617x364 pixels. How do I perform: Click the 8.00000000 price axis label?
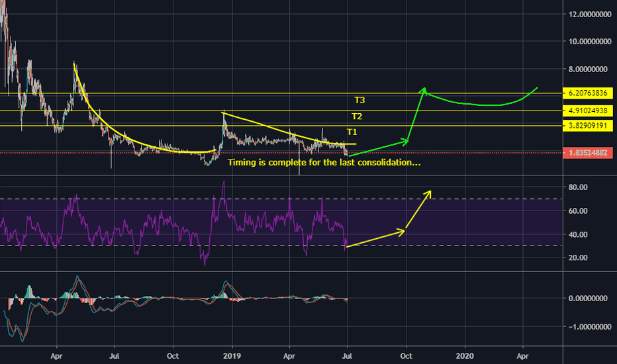(x=588, y=69)
